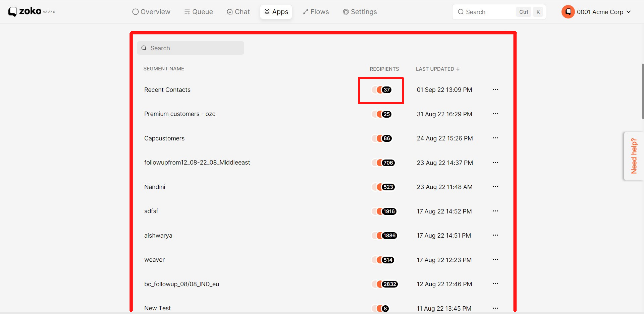Viewport: 644px width, 314px height.
Task: Click the K shortcut key badge
Action: tap(538, 12)
